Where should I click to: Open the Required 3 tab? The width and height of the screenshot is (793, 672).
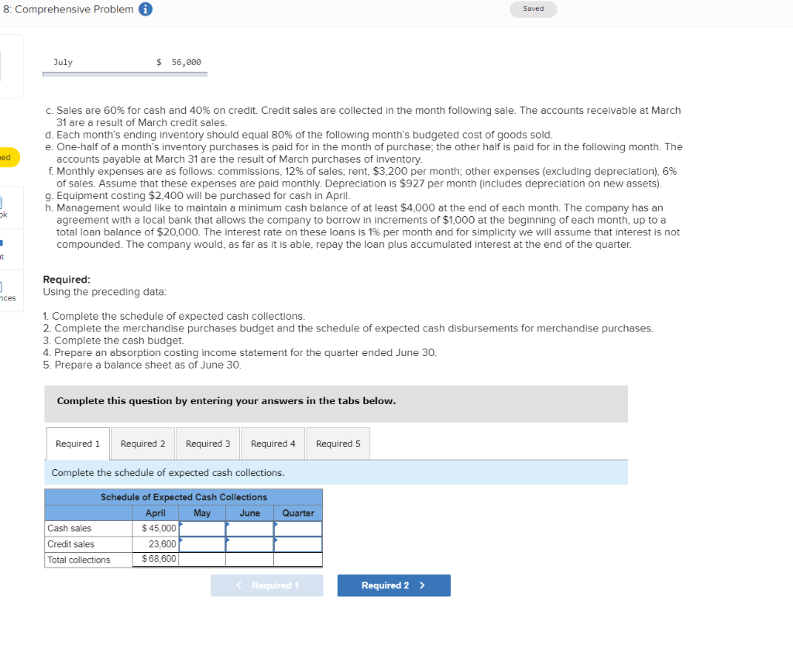(208, 444)
